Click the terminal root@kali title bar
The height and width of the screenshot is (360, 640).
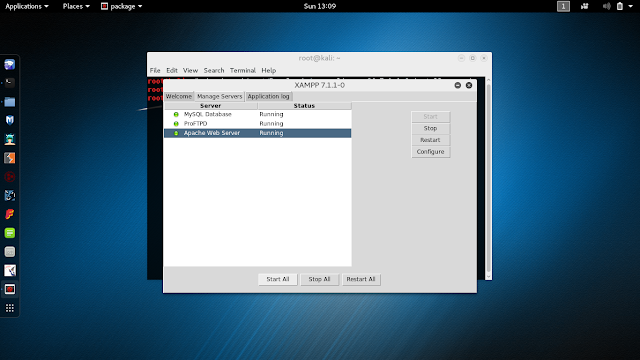[319, 58]
